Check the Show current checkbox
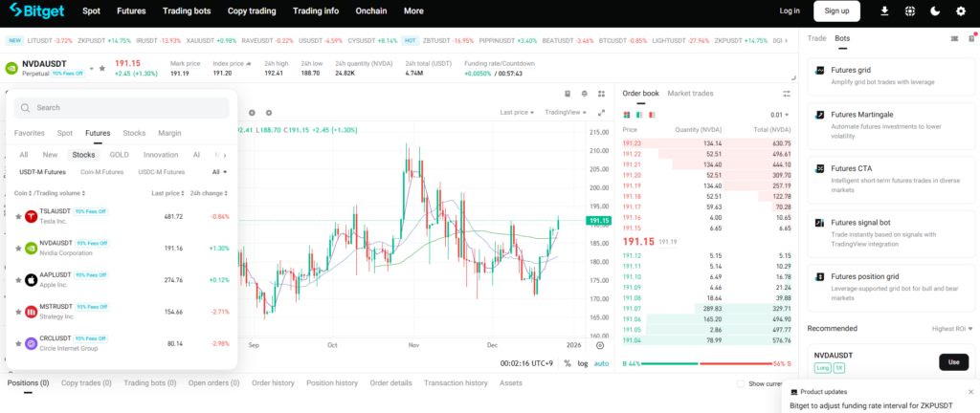The height and width of the screenshot is (413, 980). pyautogui.click(x=741, y=383)
